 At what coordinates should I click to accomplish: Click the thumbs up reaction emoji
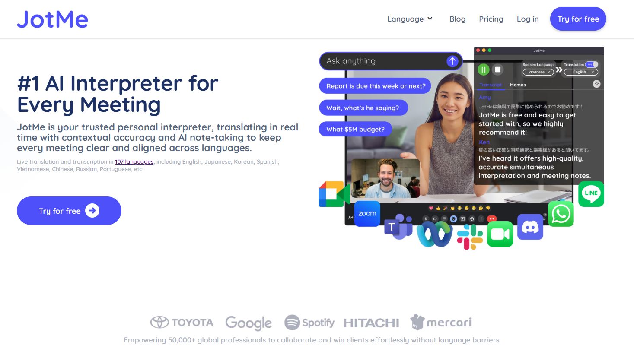(x=438, y=208)
